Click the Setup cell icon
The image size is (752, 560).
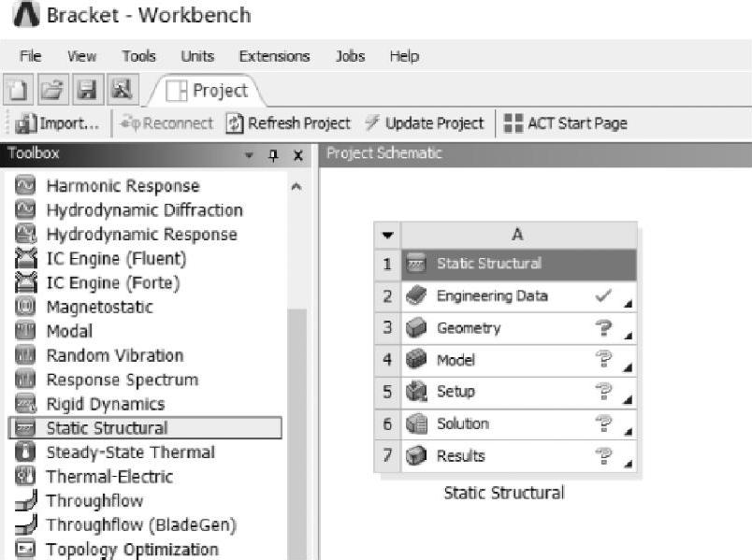(x=416, y=392)
